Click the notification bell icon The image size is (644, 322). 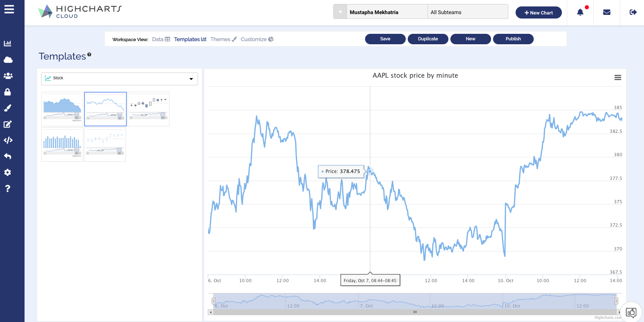[x=580, y=12]
